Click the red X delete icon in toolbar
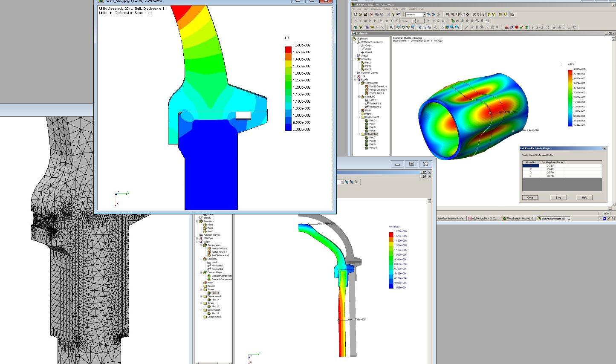The width and height of the screenshot is (616, 364). point(372,14)
